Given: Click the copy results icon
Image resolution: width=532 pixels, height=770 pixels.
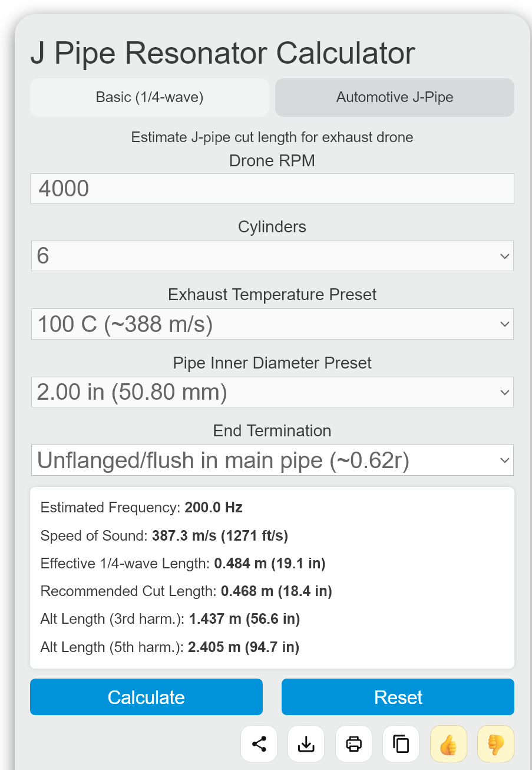Looking at the screenshot, I should [401, 743].
